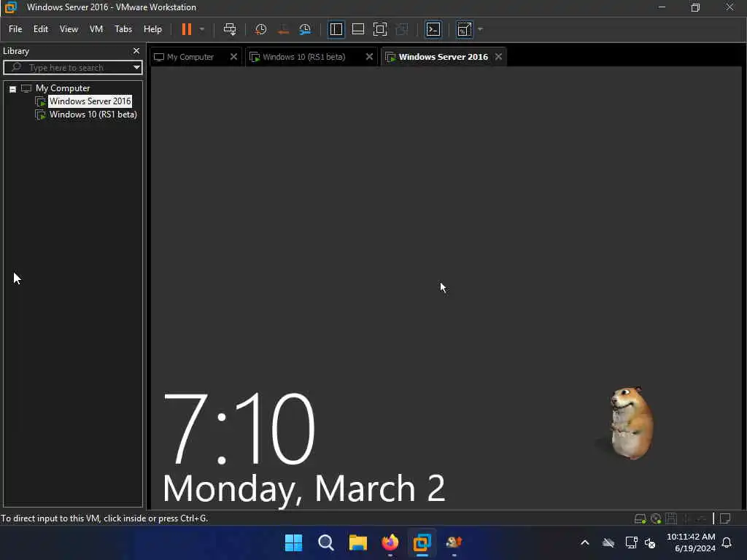Click the hamster app icon in taskbar

pyautogui.click(x=454, y=542)
